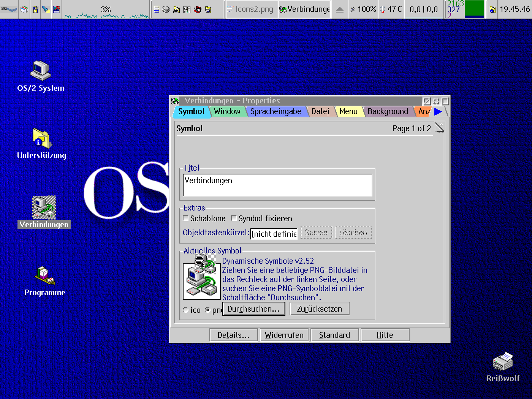Click the Reißwolf shredder icon
Viewport: 532px width, 399px height.
tap(503, 361)
